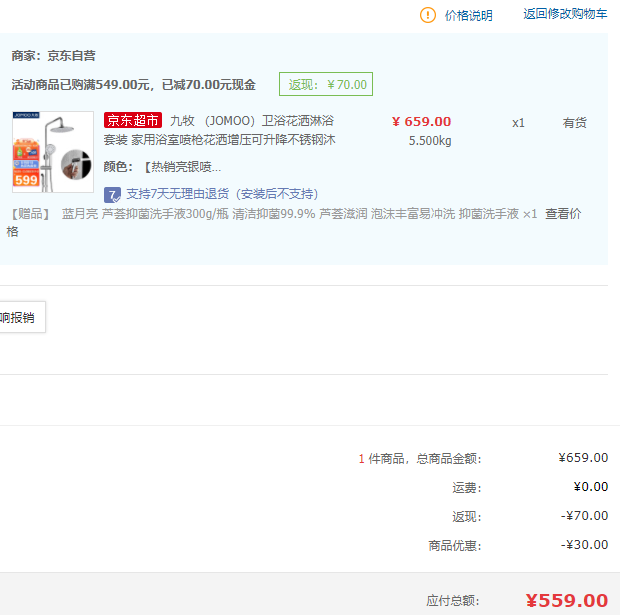Click the 运费 ¥0.00 value
Screen dimensions: 620x615
click(x=591, y=486)
